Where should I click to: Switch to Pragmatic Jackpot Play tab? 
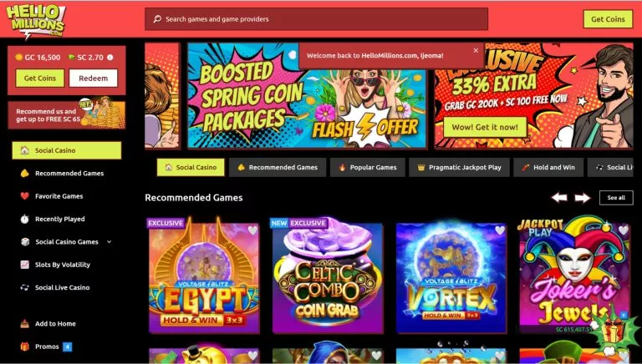tap(459, 167)
